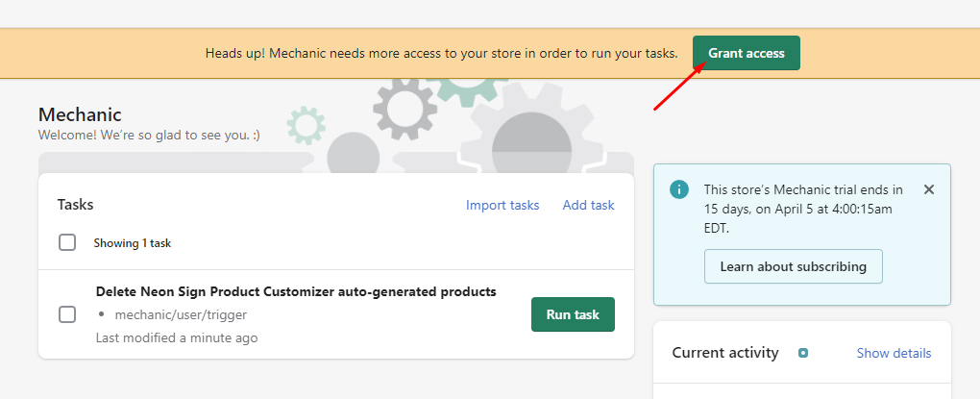Click the Tasks section heading
Screen dimensions: 980x399
(75, 204)
